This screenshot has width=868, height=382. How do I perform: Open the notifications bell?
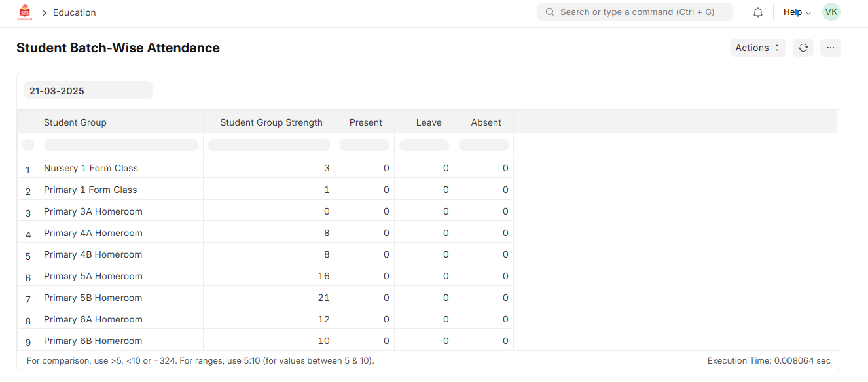point(758,12)
